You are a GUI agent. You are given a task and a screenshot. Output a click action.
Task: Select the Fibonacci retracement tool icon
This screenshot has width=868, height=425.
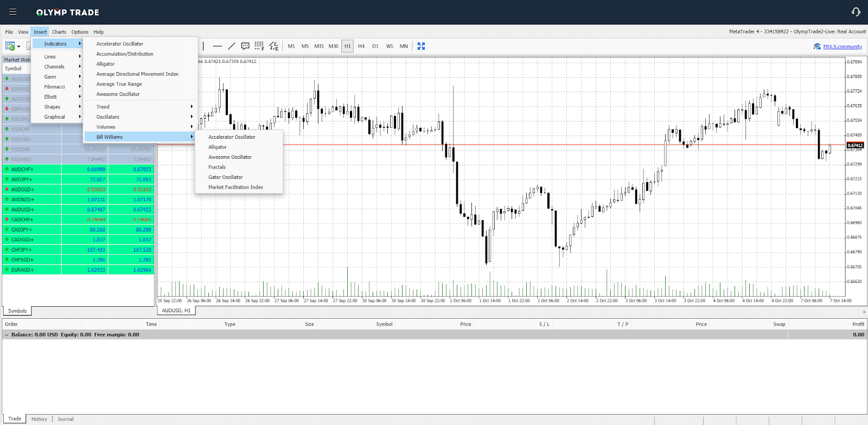[x=259, y=46]
